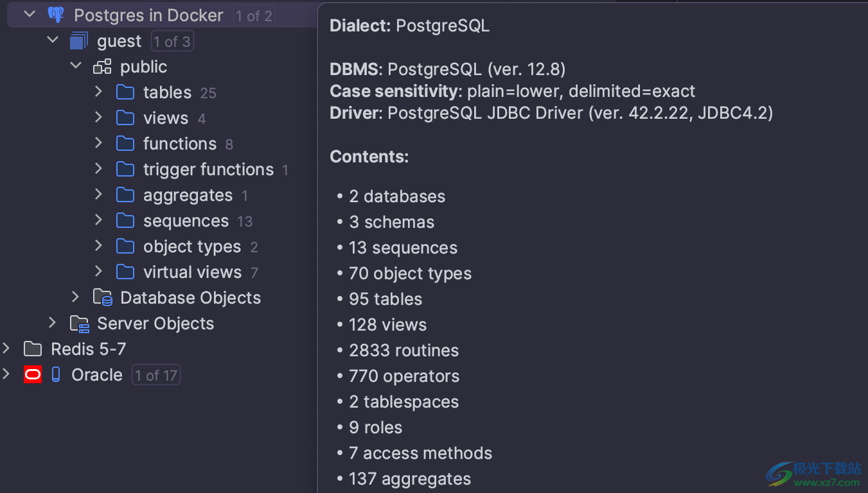The image size is (868, 493).
Task: Select the Server Objects label
Action: click(x=155, y=324)
